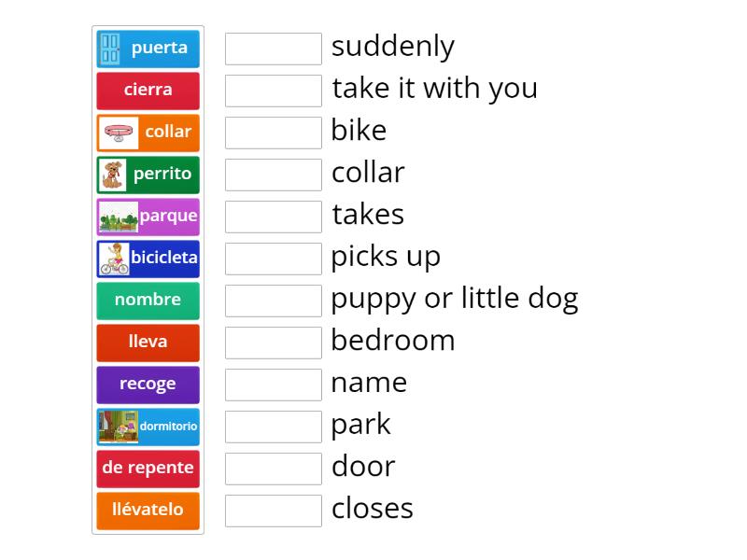This screenshot has width=747, height=560.
Task: Click the answer box beside closes
Action: click(x=273, y=511)
